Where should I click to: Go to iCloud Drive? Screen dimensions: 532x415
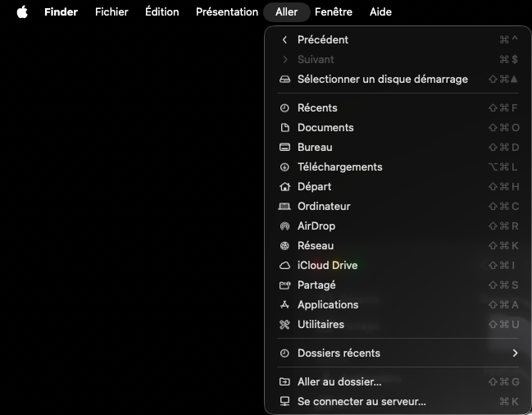coord(398,266)
